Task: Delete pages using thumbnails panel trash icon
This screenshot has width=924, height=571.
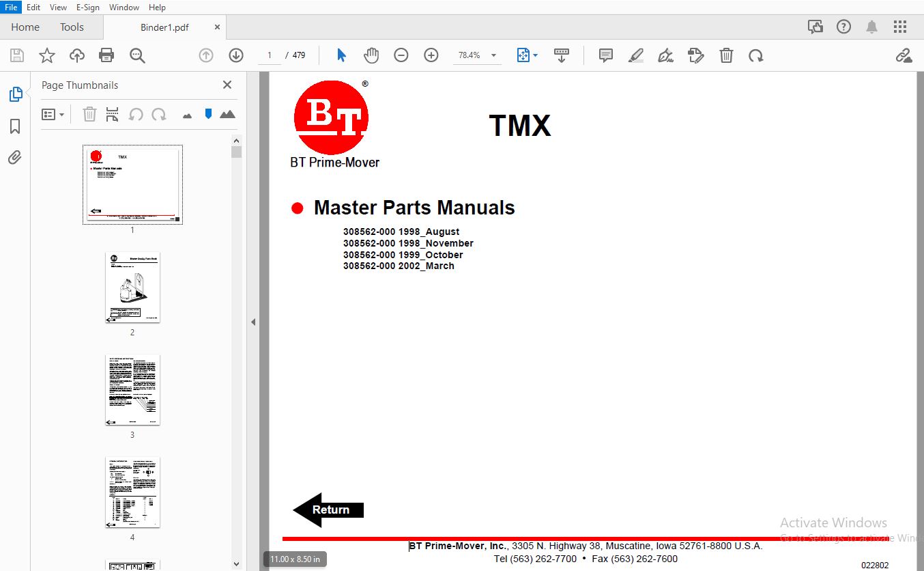Action: pyautogui.click(x=89, y=114)
